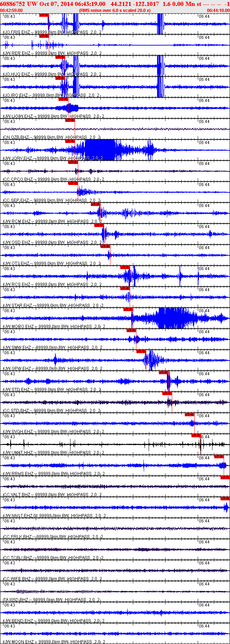This screenshot has width=230, height=644.
Task: Click the magnitude text 1.6 0.00 Mn
Action: [179, 4]
